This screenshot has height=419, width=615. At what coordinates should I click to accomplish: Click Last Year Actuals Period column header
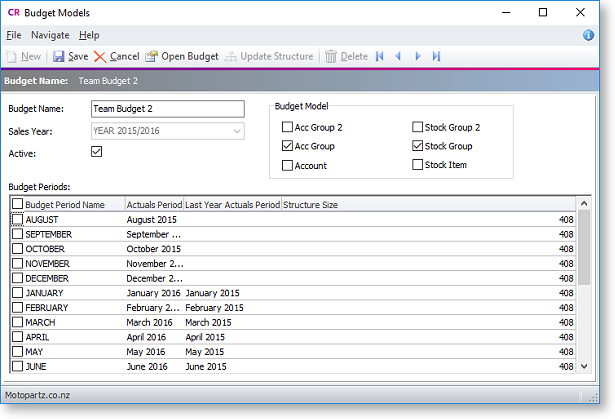click(233, 204)
